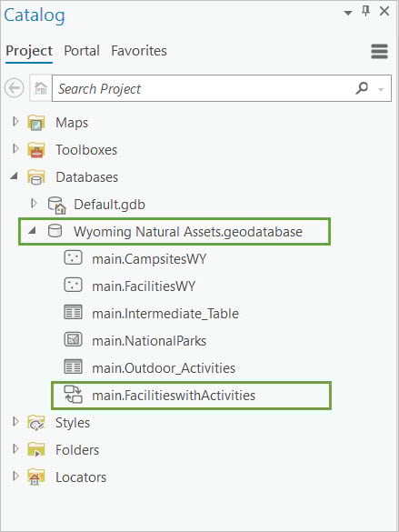Click the Databases folder icon

click(36, 177)
